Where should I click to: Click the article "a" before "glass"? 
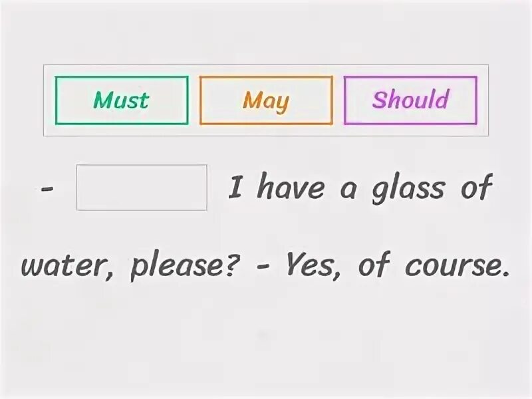[x=348, y=191]
